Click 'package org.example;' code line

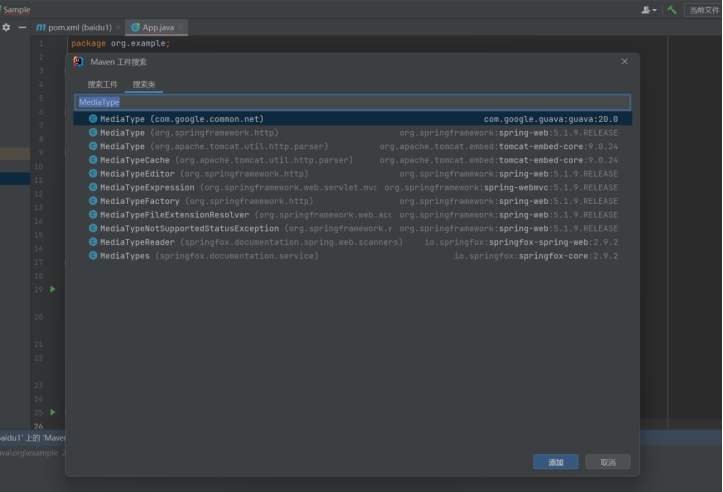tap(120, 43)
